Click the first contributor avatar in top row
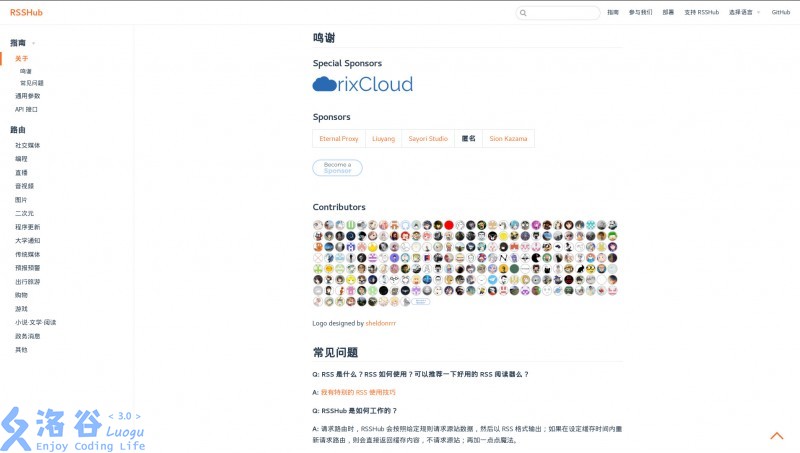Viewport: 800px width, 453px height. pyautogui.click(x=318, y=225)
